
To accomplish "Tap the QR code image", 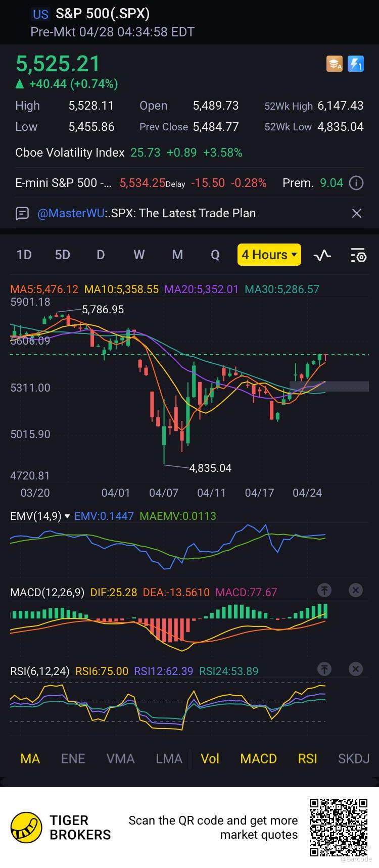I will pyautogui.click(x=339, y=827).
